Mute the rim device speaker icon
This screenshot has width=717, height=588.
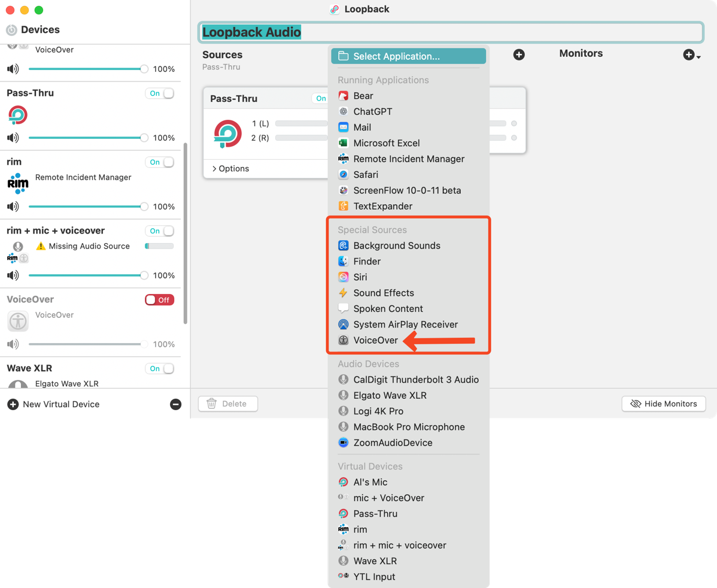coord(13,207)
